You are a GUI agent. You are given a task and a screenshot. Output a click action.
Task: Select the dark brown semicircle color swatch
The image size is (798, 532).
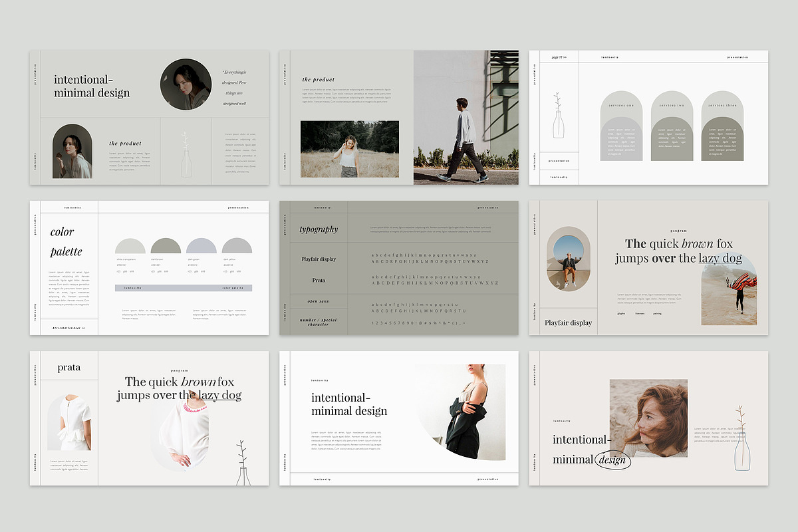(166, 245)
